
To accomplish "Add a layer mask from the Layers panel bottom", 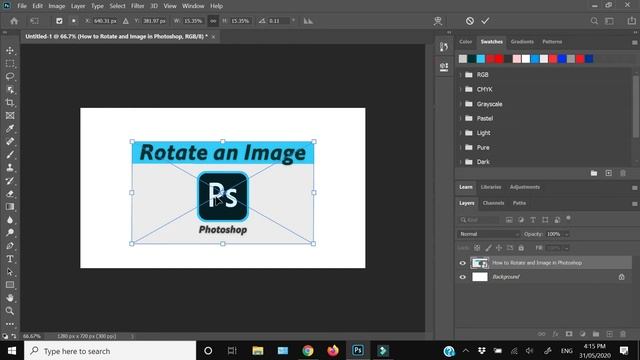I will 569,334.
